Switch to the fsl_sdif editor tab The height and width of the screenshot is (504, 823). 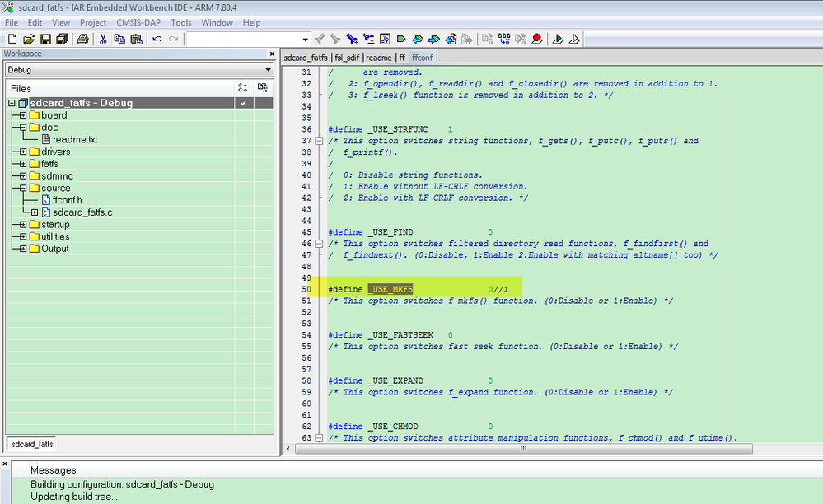(347, 58)
